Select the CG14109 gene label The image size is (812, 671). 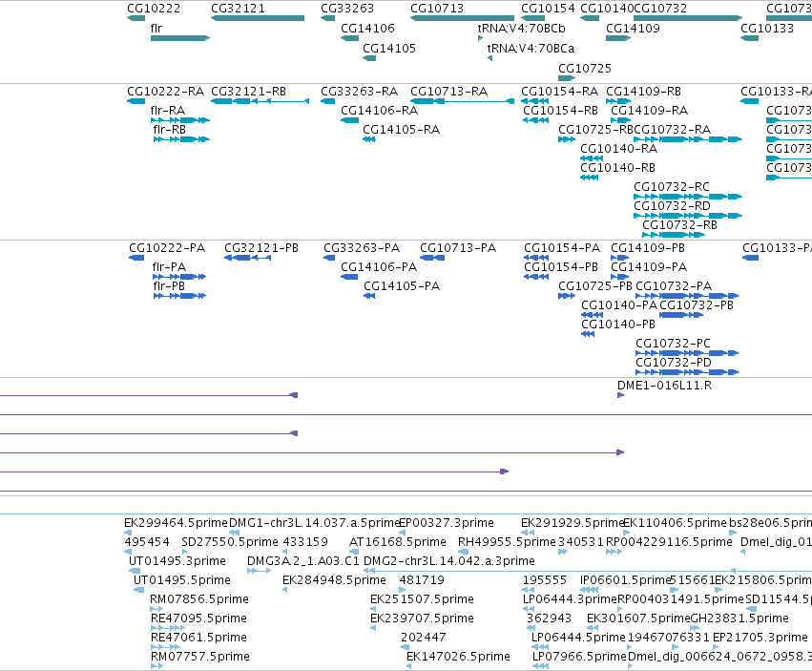[x=633, y=28]
